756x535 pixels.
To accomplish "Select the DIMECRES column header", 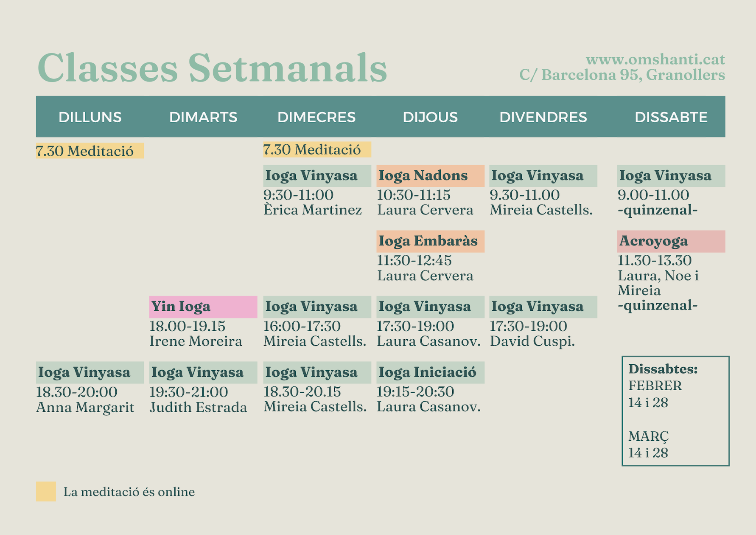I will click(x=316, y=117).
